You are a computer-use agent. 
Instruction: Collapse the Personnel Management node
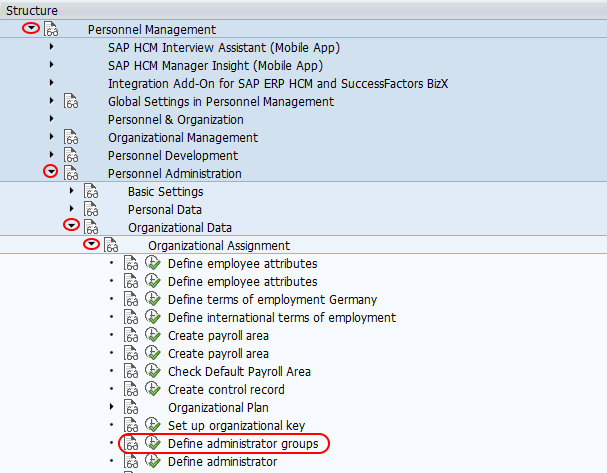point(31,28)
